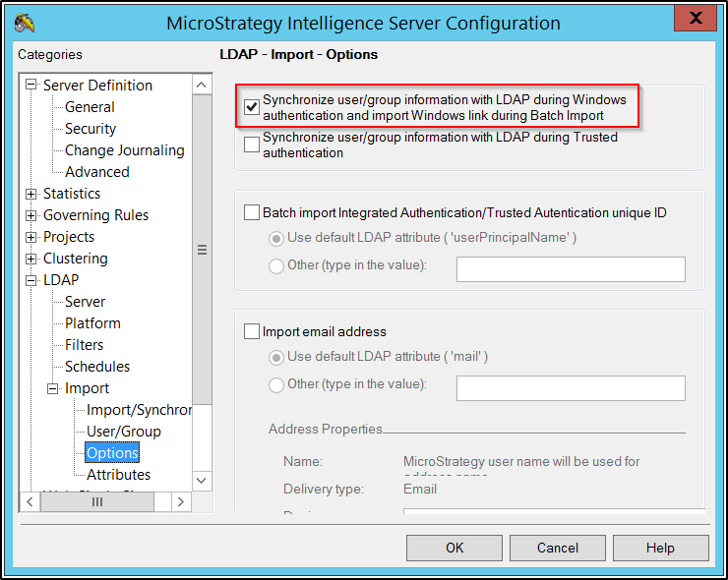Check Batch import Integrated Authentication unique ID

coord(252,212)
